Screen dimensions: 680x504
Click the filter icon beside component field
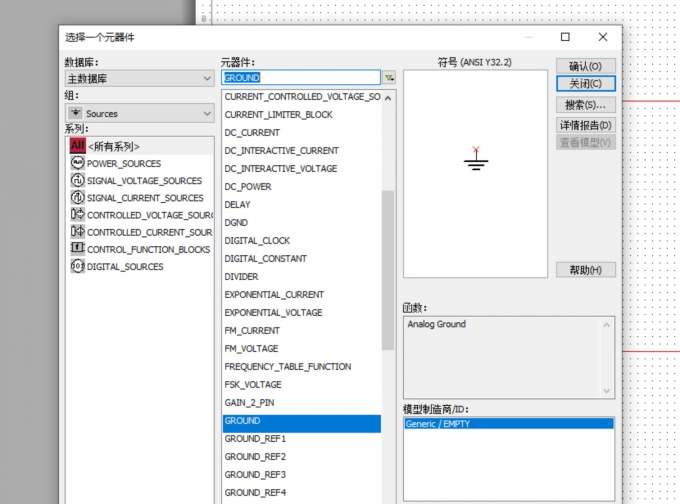pos(389,78)
